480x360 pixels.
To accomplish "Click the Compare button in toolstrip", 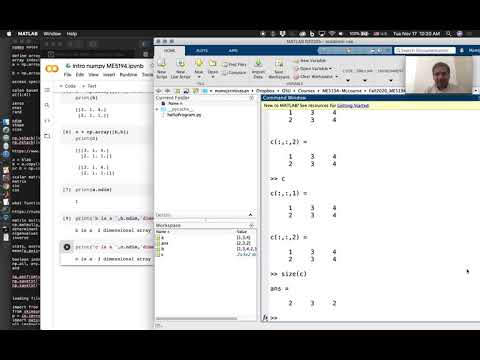I will pyautogui.click(x=235, y=72).
